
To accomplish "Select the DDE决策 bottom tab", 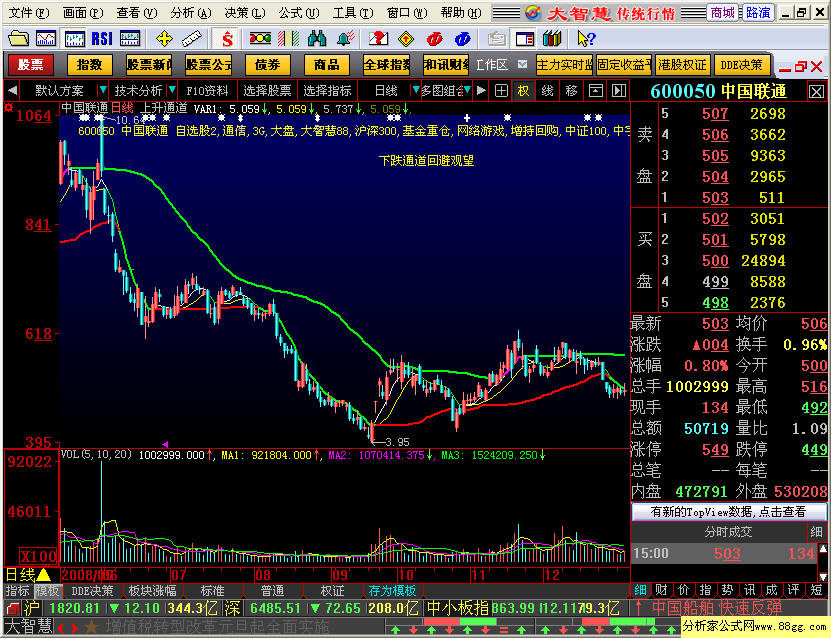I will pyautogui.click(x=92, y=590).
